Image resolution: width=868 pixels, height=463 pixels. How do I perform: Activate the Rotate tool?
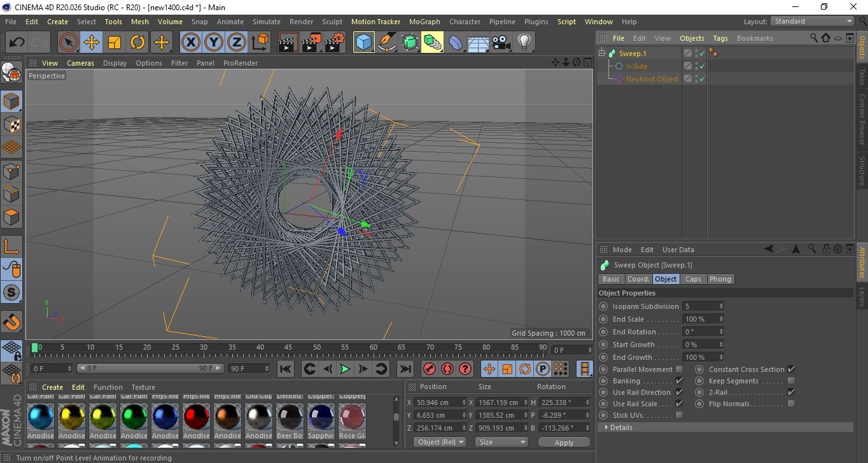point(137,43)
